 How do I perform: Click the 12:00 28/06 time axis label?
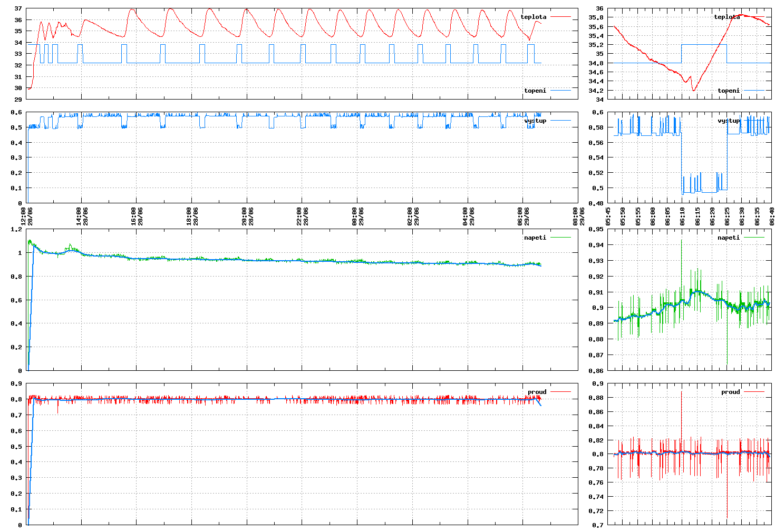[27, 216]
